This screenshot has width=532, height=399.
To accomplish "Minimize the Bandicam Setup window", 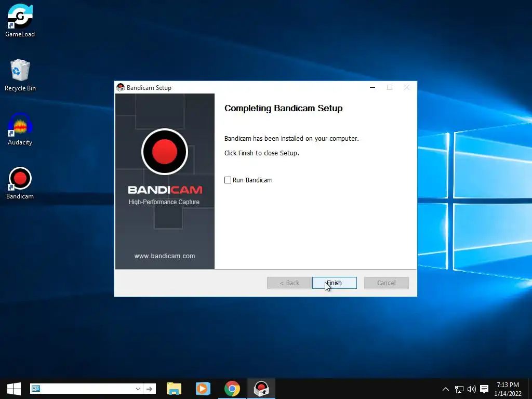I will [x=372, y=87].
